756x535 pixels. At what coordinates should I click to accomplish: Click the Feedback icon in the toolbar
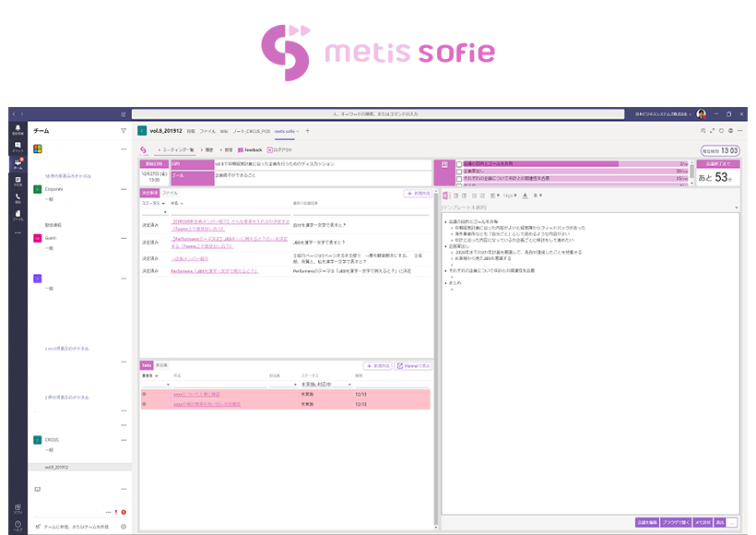pos(241,149)
